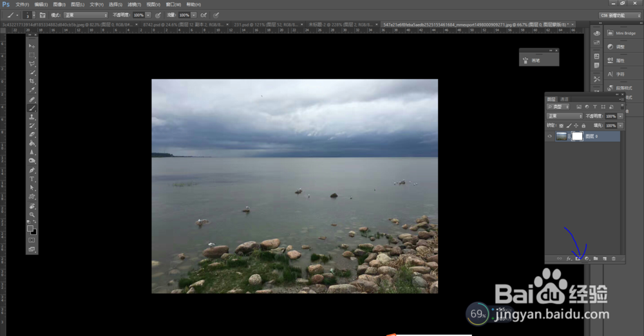The image size is (644, 336).
Task: Select the Eyedropper tool
Action: (x=32, y=90)
